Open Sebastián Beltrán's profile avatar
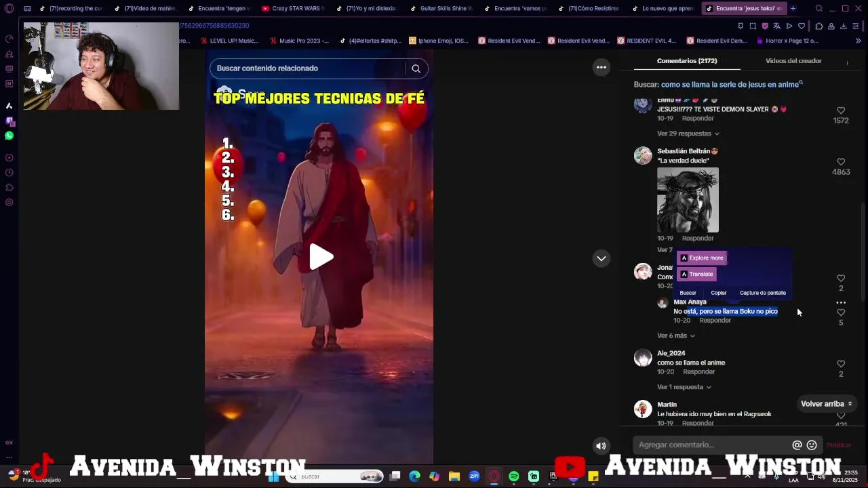 643,156
